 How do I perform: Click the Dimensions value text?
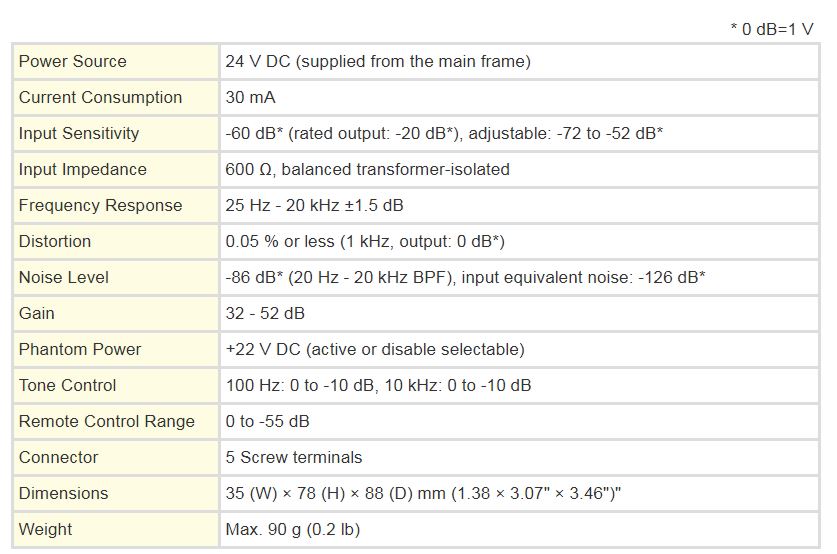pos(423,493)
